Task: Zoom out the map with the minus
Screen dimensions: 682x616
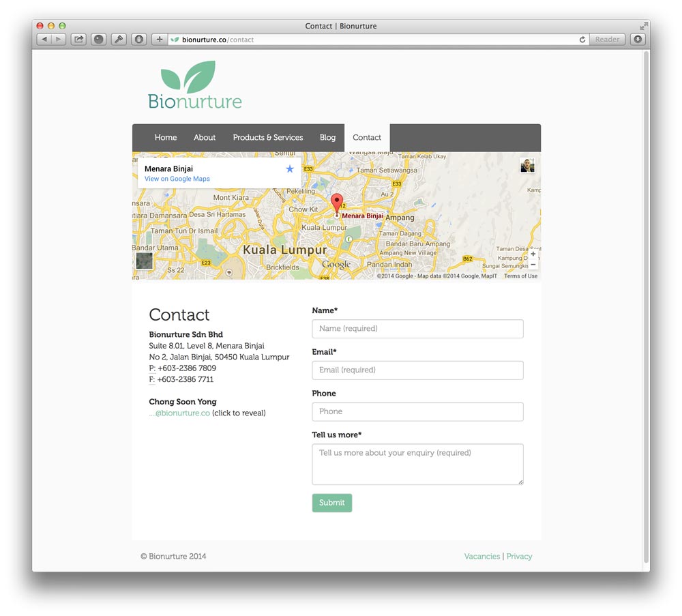Action: pyautogui.click(x=533, y=265)
